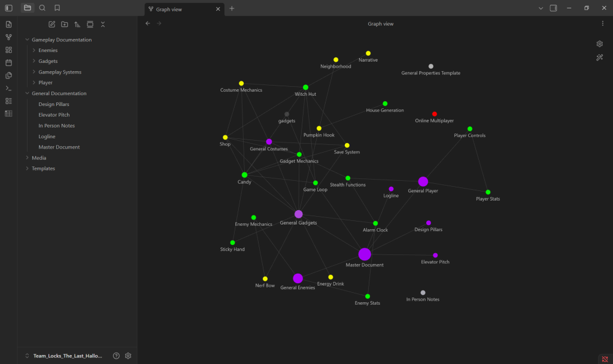
Task: Click the Master Document graph node
Action: 365,254
